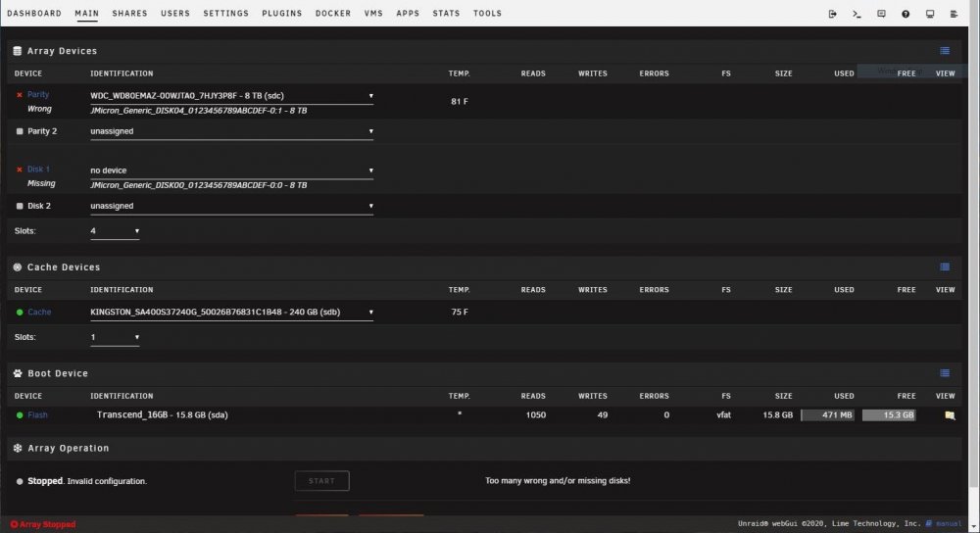Click the green status dot beside Flash
This screenshot has height=533, width=980.
coord(20,414)
